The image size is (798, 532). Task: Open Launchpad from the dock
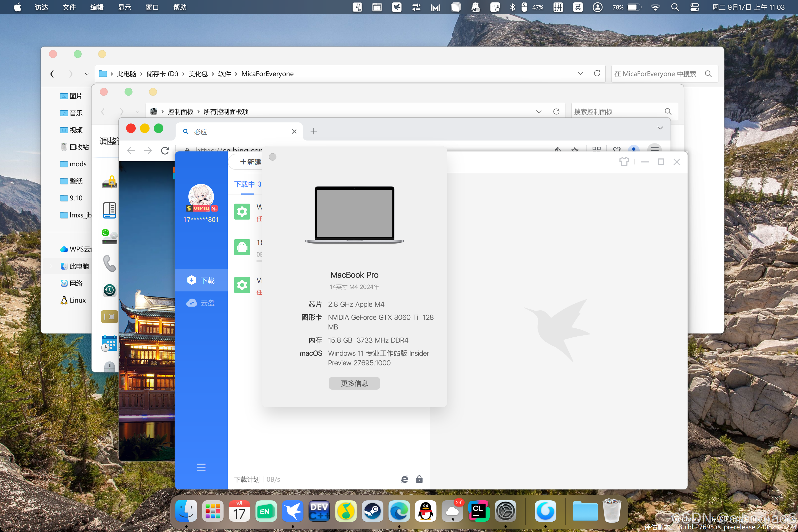213,511
